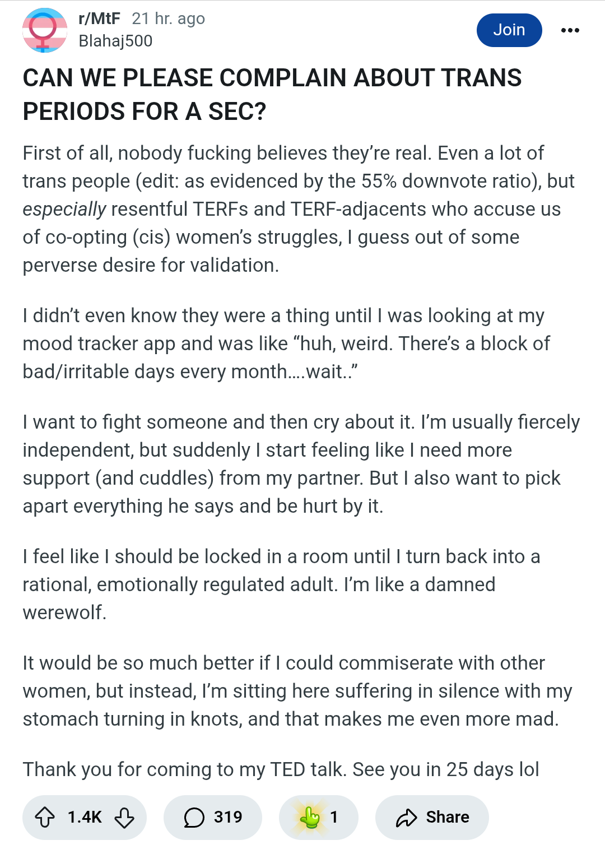Click the Share button label
This screenshot has width=605, height=868.
click(x=448, y=817)
